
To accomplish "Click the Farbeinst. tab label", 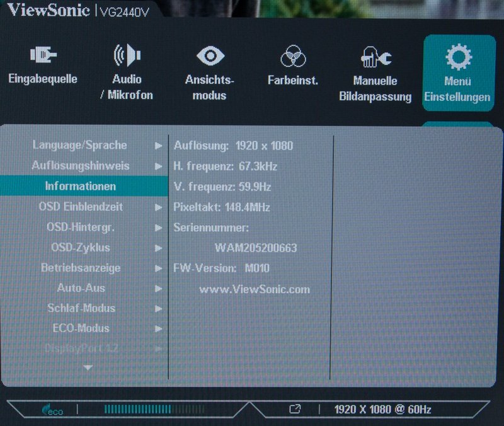I will coord(293,80).
